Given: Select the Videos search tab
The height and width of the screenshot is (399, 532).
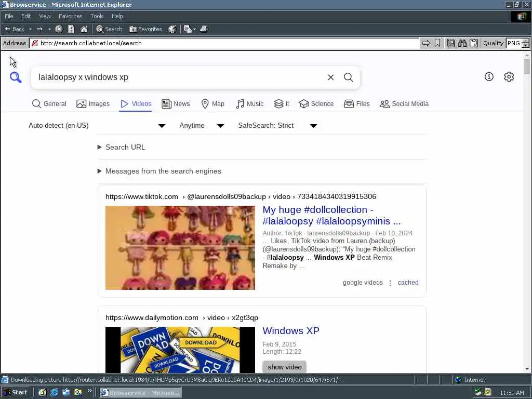Looking at the screenshot, I should [x=136, y=104].
